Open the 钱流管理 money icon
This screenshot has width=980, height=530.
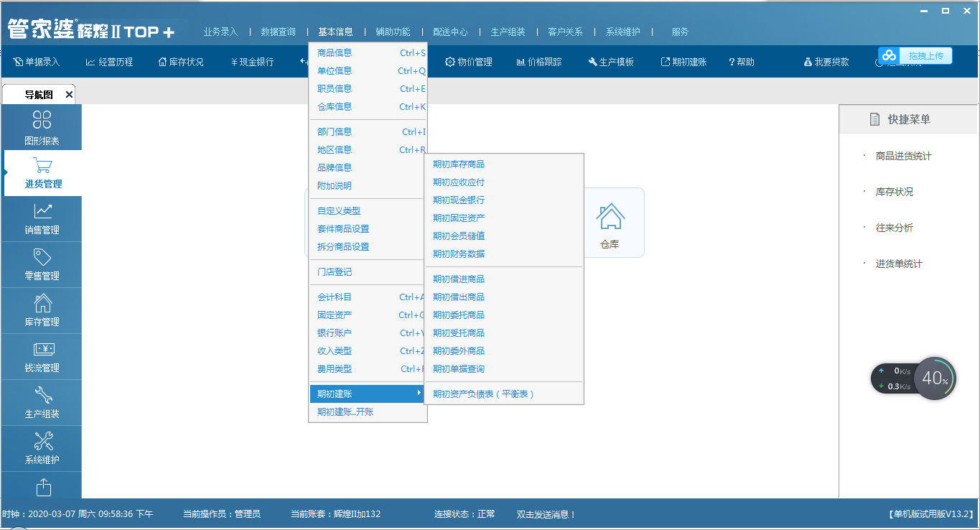click(42, 350)
